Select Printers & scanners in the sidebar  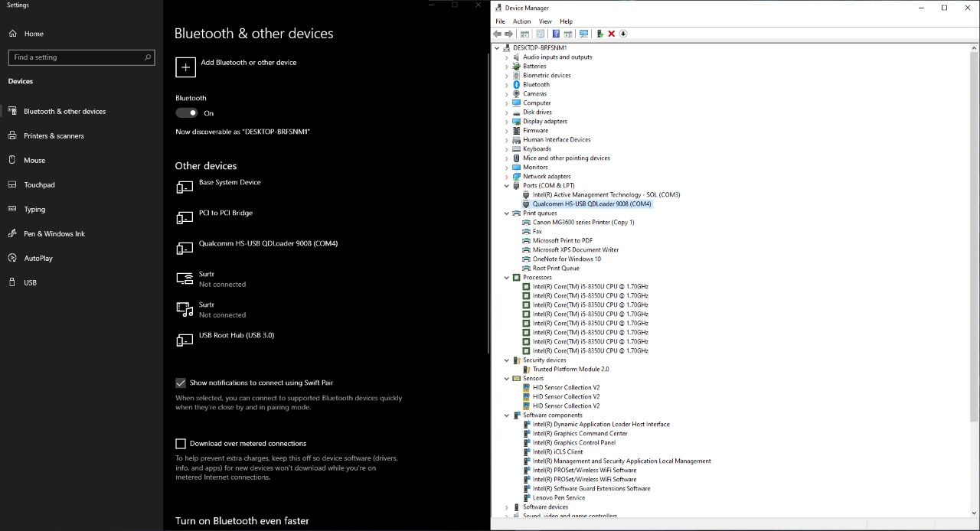[x=54, y=136]
